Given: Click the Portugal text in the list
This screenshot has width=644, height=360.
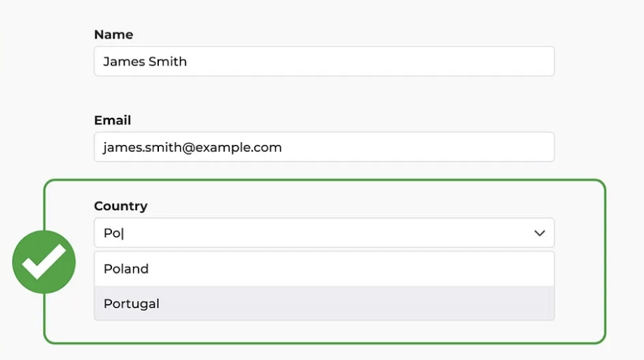Looking at the screenshot, I should (x=132, y=304).
